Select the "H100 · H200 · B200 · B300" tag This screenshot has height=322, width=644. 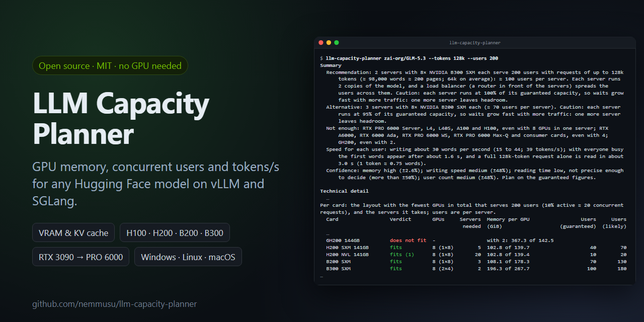point(175,232)
